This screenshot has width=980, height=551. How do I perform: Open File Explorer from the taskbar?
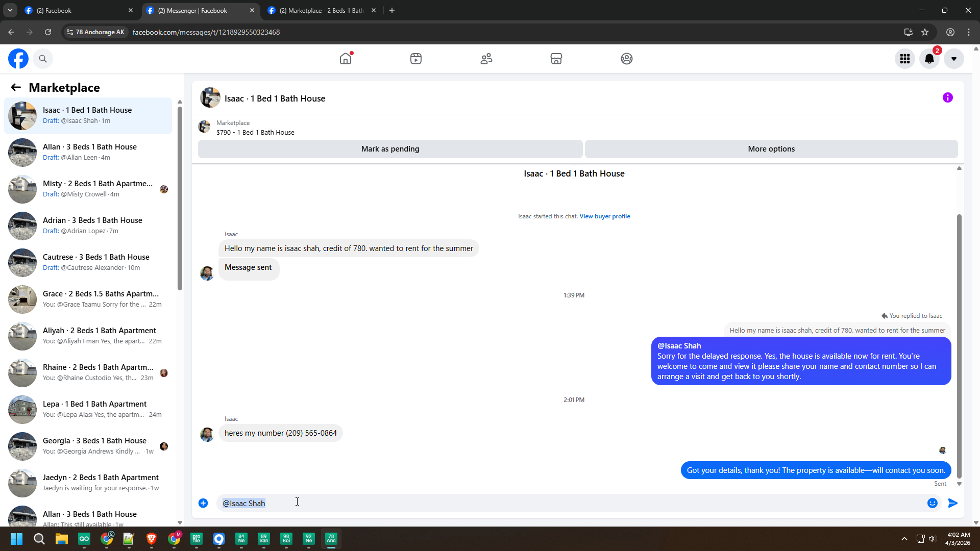(x=61, y=539)
